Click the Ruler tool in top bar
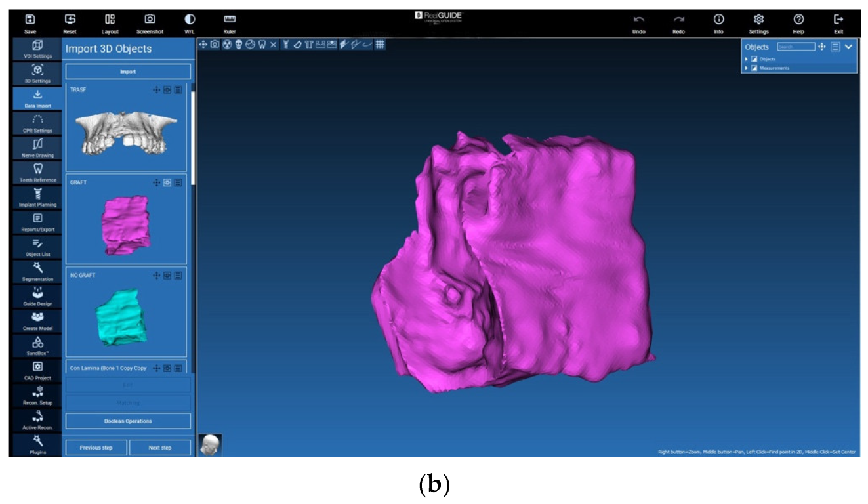Viewport: 868px width, 504px height. (229, 23)
